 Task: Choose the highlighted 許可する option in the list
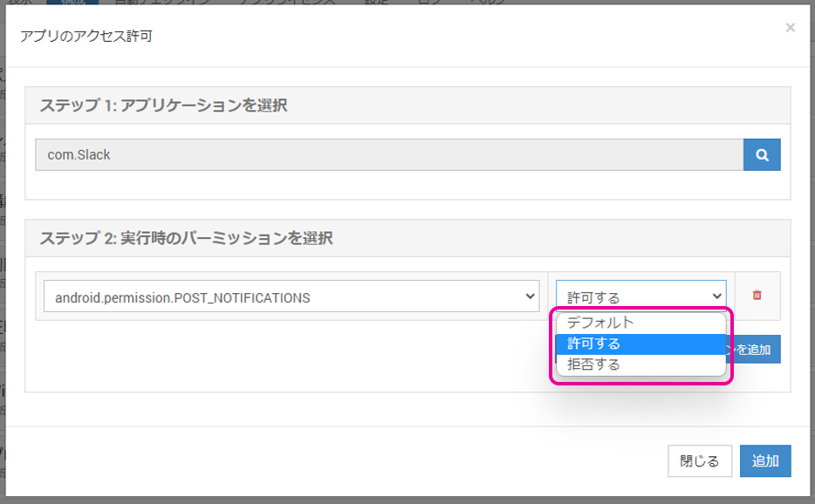tap(640, 344)
